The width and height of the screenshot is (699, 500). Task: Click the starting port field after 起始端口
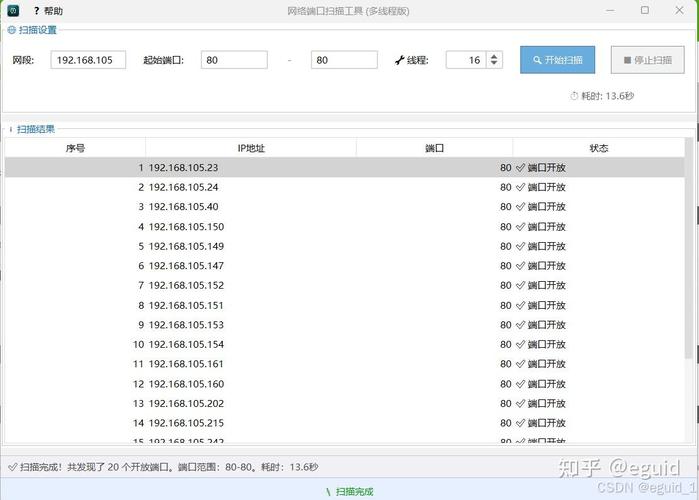point(234,60)
